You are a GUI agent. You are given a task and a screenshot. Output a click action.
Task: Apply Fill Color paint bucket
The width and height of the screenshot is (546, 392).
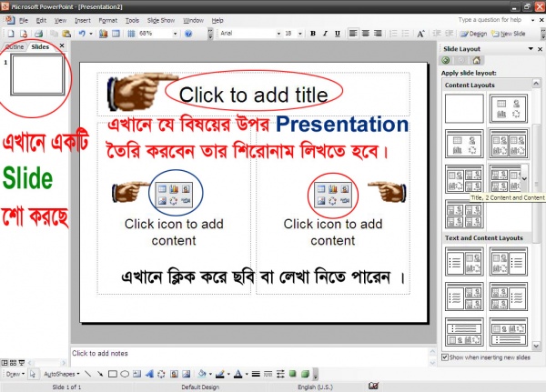pos(202,374)
